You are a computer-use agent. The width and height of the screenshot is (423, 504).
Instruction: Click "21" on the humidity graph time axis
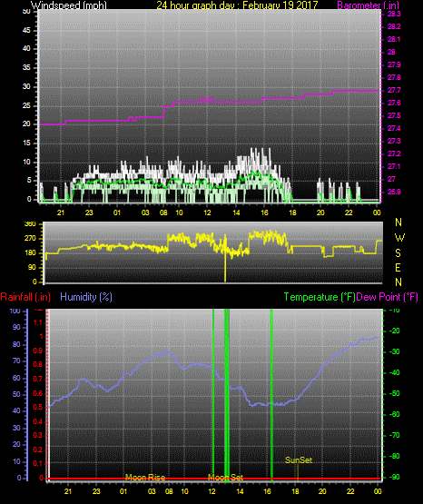pos(68,491)
